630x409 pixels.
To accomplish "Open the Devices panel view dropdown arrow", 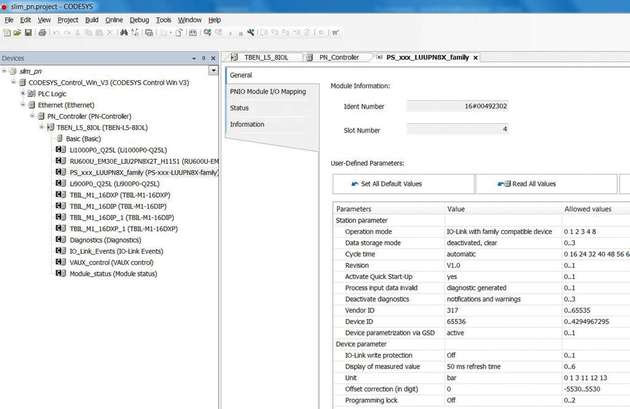I will 213,71.
